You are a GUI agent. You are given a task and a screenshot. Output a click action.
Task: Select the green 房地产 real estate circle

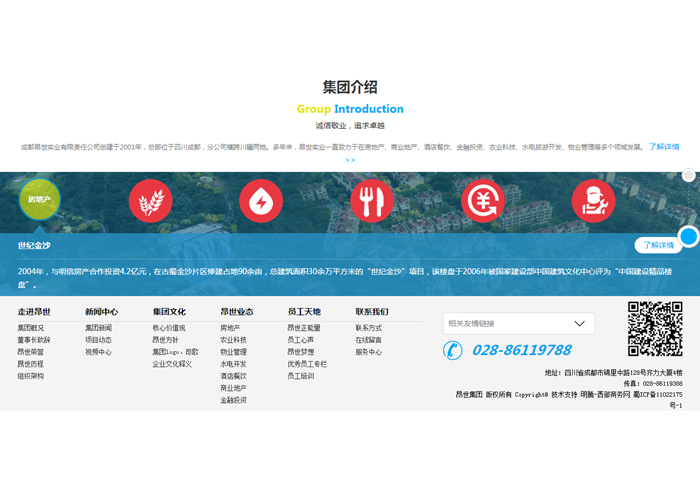coord(40,200)
